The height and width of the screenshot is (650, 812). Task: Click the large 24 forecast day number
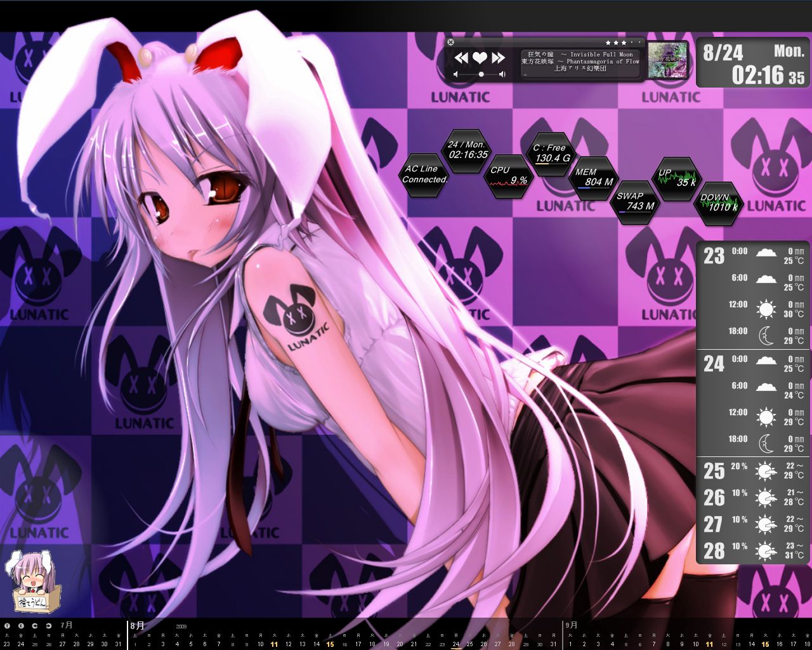point(714,364)
